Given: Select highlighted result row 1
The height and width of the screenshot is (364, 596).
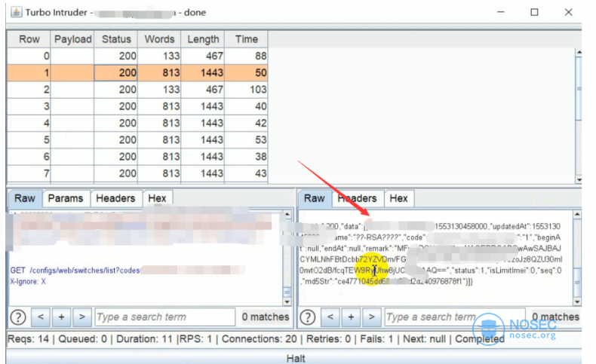Looking at the screenshot, I should (x=137, y=73).
